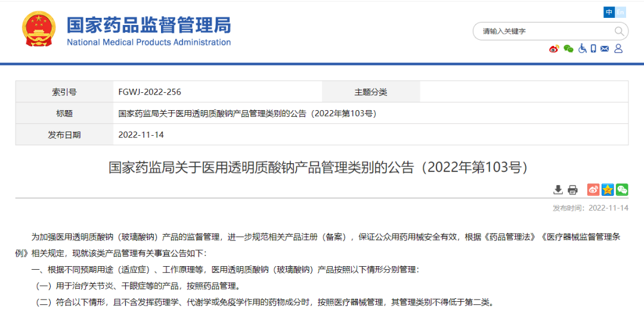The image size is (644, 309).
Task: Switch language to Chinese (中)
Action: coord(609,13)
